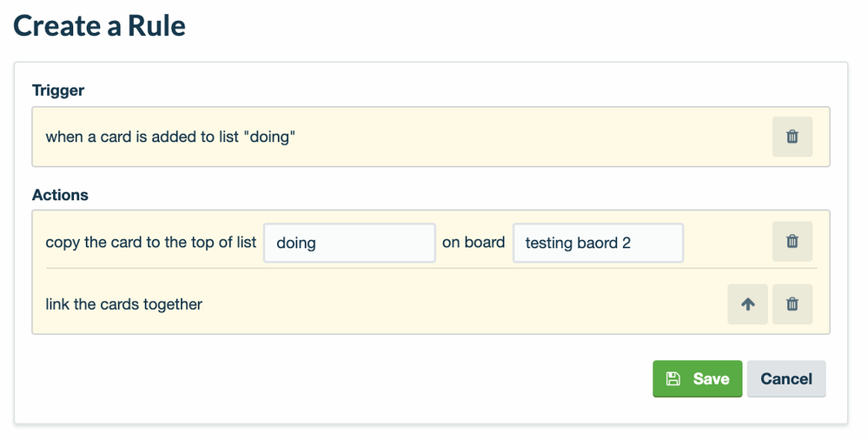The height and width of the screenshot is (441, 868).
Task: Click empty yellow area right of link cards text
Action: 461,304
